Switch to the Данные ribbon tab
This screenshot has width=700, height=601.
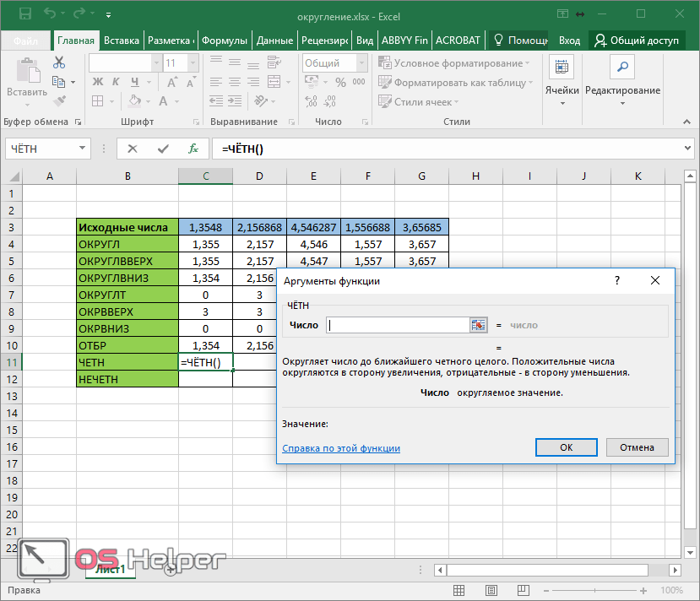pos(274,41)
